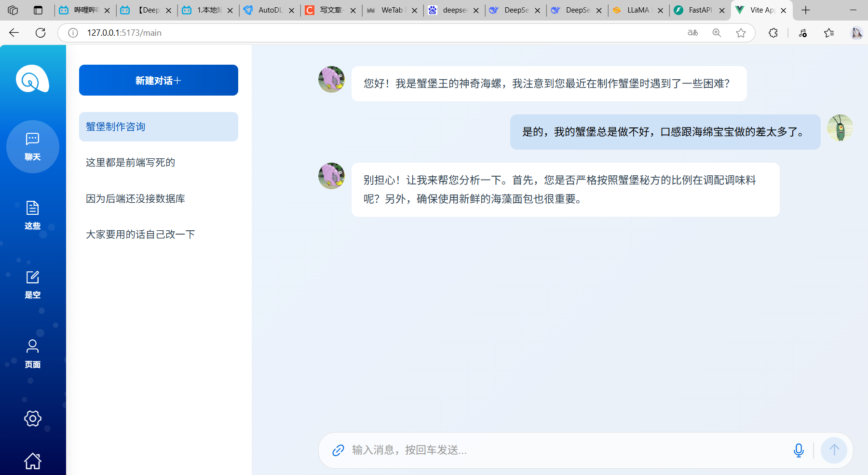Reload the page with refresh button
The height and width of the screenshot is (475, 868).
click(41, 33)
